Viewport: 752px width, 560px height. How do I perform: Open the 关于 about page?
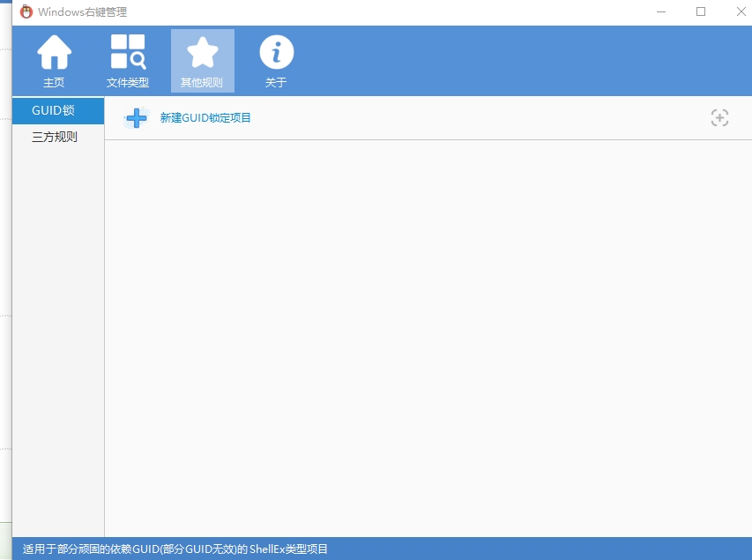(276, 61)
